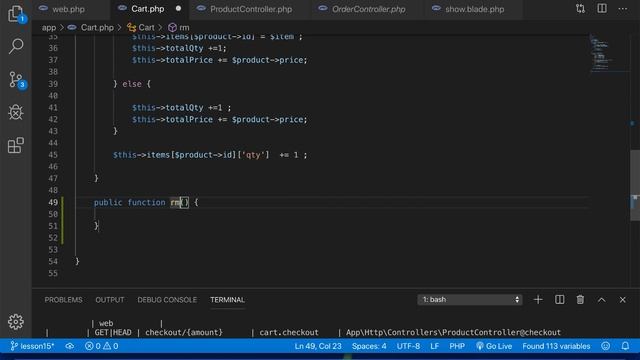Image resolution: width=640 pixels, height=360 pixels.
Task: Open the Search view in activity bar
Action: [16, 46]
